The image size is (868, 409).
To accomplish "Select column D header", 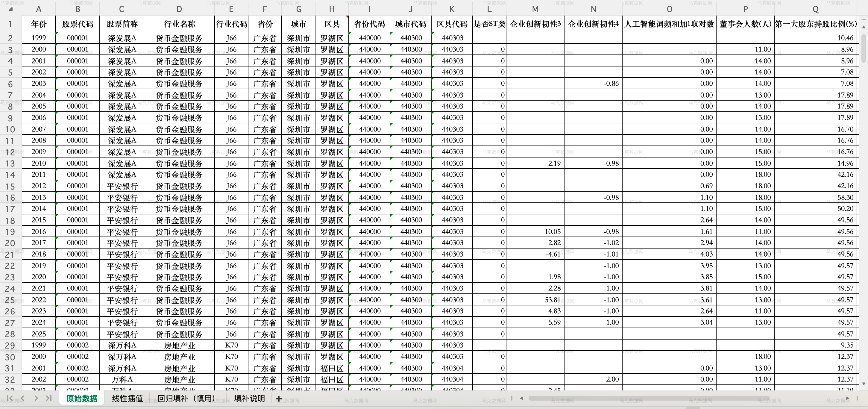I will [179, 9].
